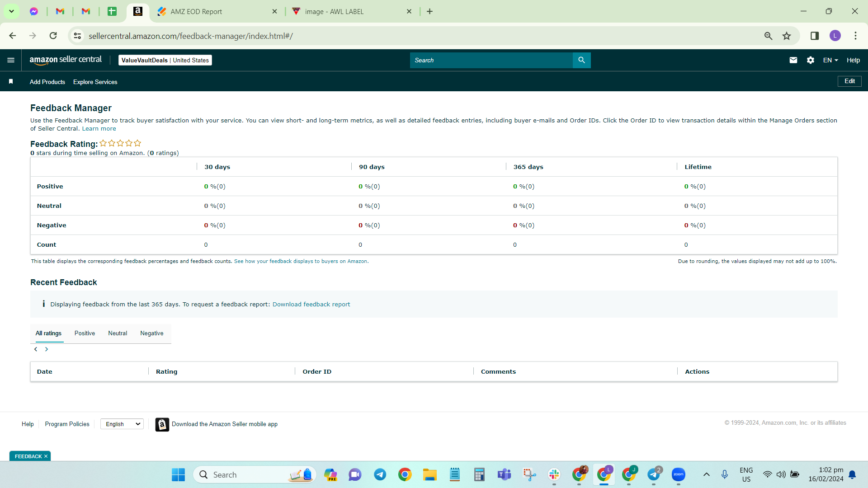Viewport: 868px width, 488px height.
Task: Close the AMZ EOD Report tab
Action: [x=274, y=11]
